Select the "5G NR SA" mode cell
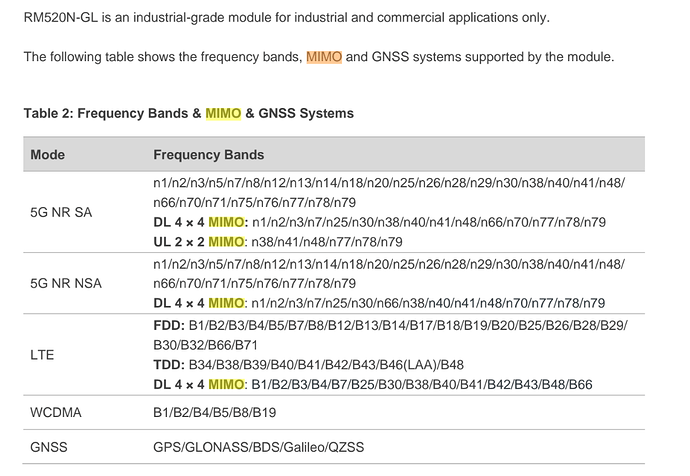 61,212
